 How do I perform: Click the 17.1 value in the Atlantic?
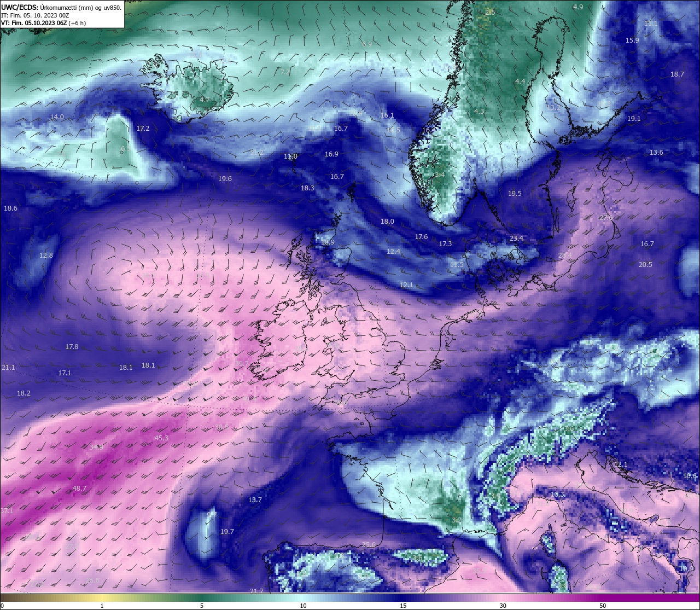(x=65, y=373)
